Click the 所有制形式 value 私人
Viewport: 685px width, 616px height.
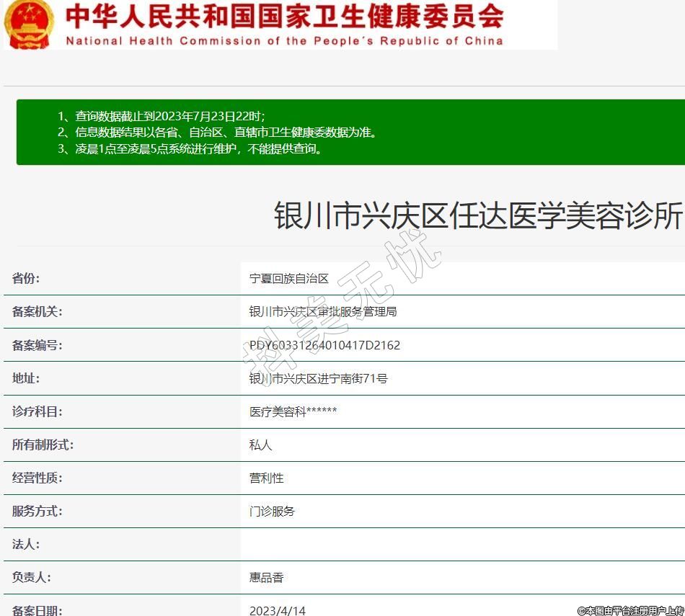tap(261, 445)
